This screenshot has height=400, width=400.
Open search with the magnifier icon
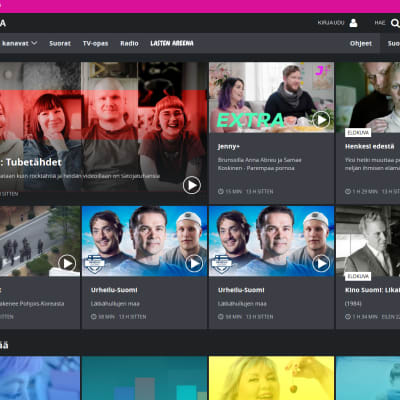tap(395, 23)
